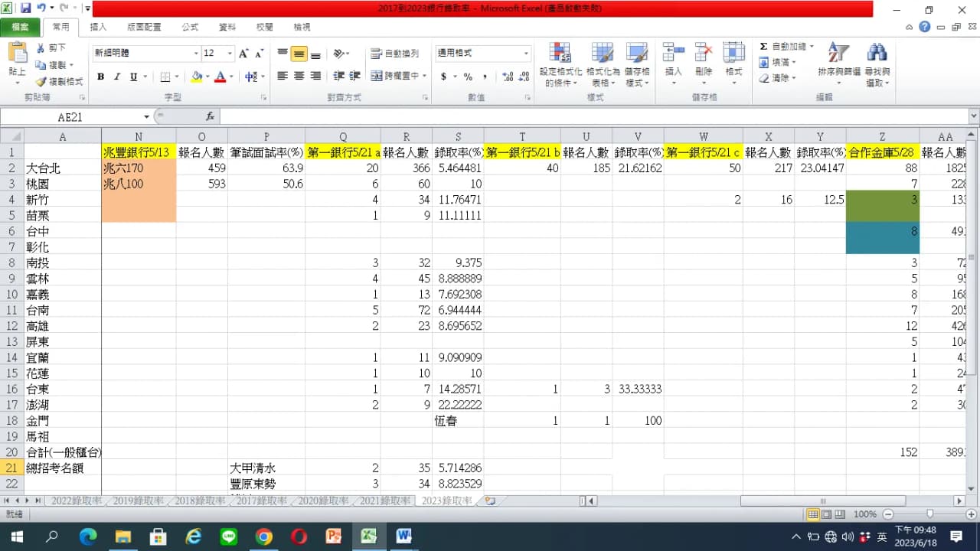Switch to the Formulas (公式) tab
The height and width of the screenshot is (551, 980).
coord(190,27)
